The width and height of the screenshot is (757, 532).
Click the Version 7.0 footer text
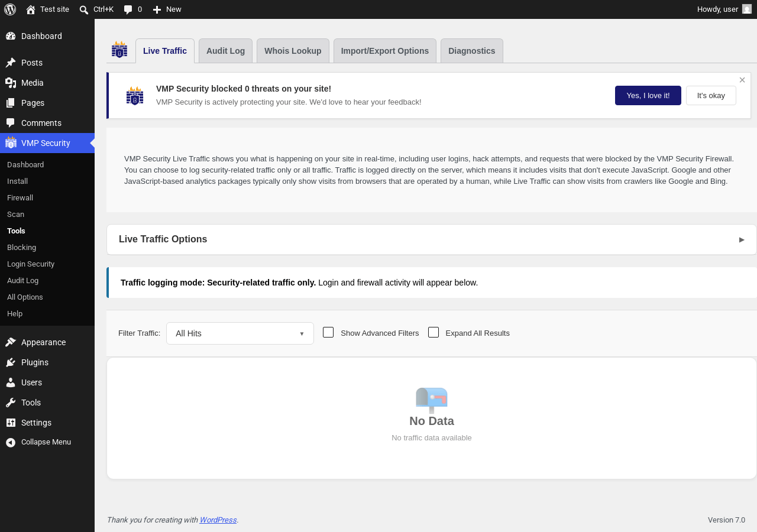726,520
